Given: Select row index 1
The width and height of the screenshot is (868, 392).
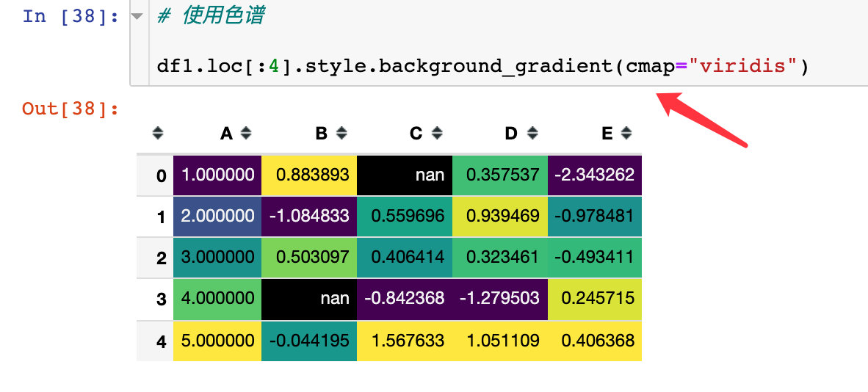Looking at the screenshot, I should point(155,217).
